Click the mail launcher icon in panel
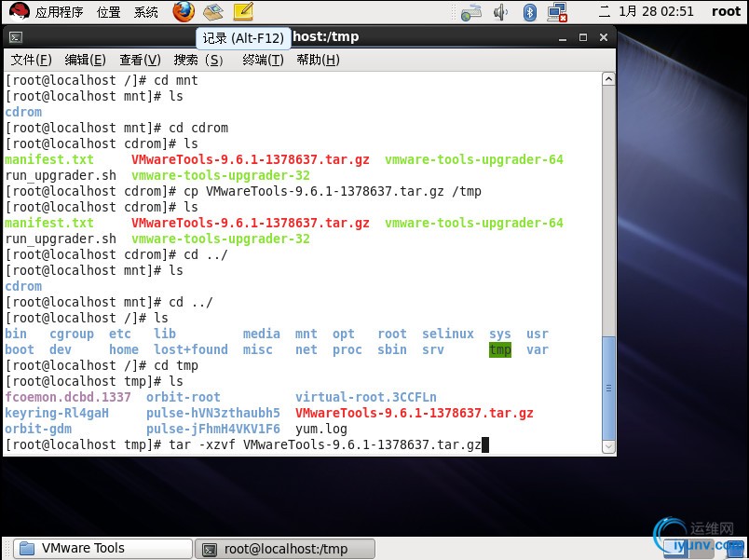This screenshot has width=749, height=560. coord(213,11)
